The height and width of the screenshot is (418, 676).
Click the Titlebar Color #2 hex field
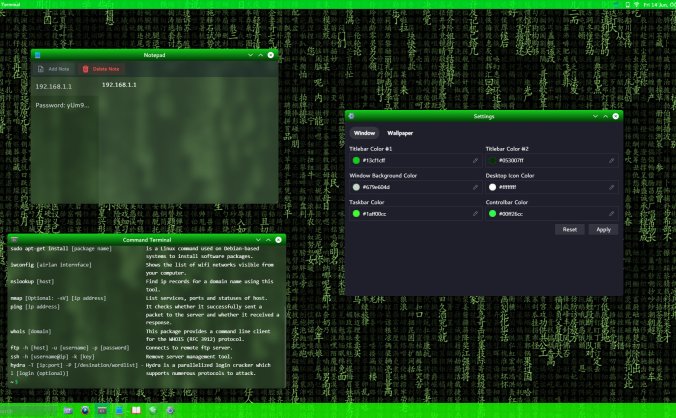tap(552, 160)
